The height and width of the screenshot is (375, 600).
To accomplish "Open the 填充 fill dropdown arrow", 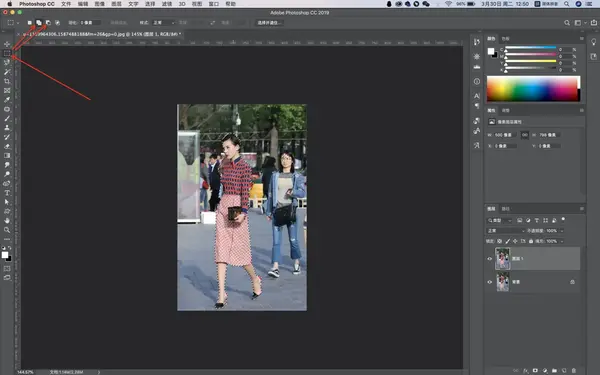I will point(562,241).
